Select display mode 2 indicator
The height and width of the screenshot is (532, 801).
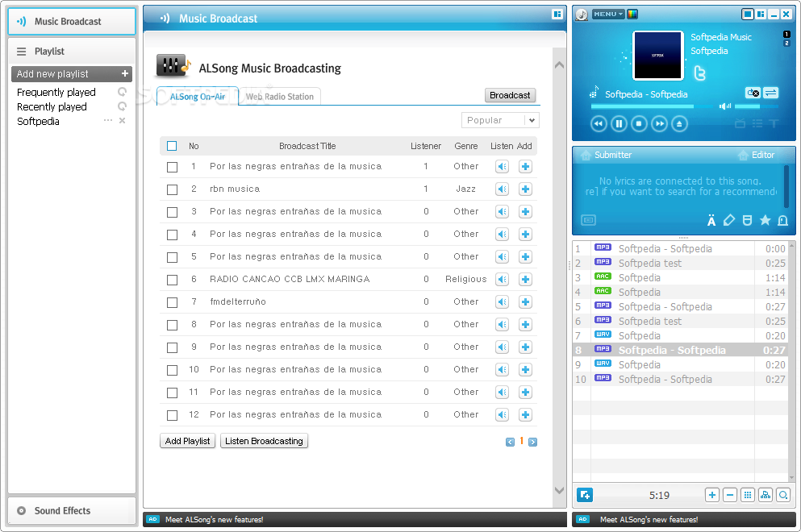pos(786,43)
